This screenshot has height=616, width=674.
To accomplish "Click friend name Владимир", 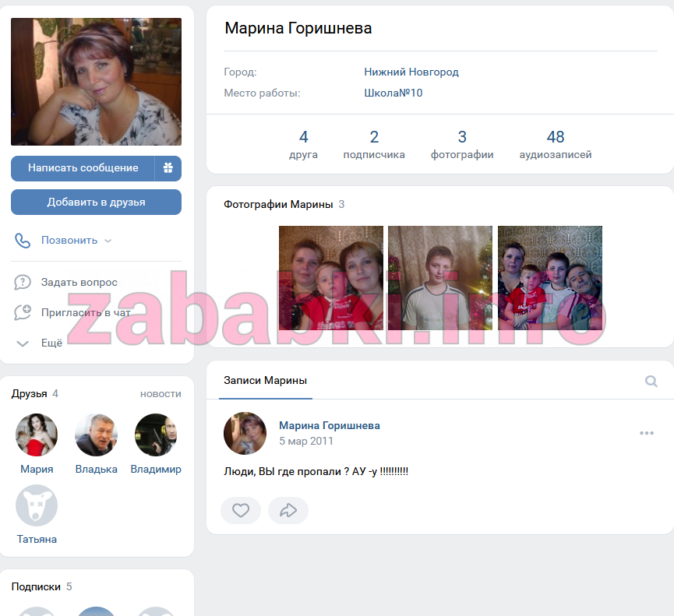I will [156, 469].
